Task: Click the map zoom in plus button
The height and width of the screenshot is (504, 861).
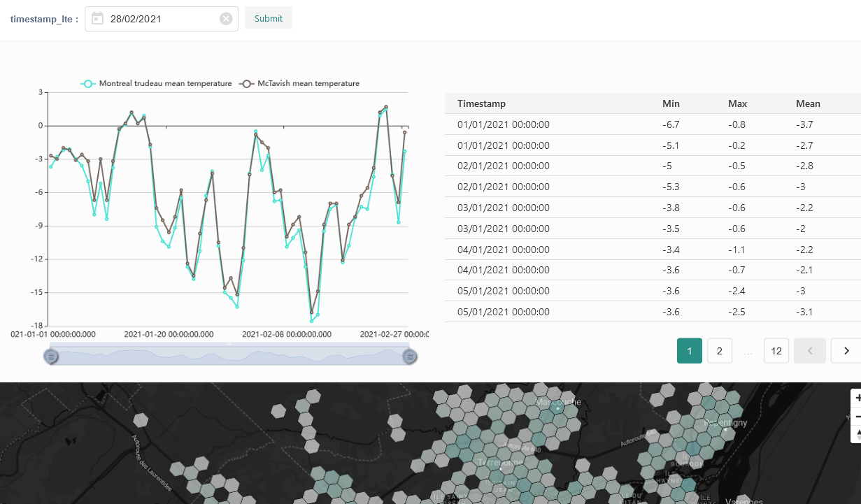Action: tap(856, 397)
